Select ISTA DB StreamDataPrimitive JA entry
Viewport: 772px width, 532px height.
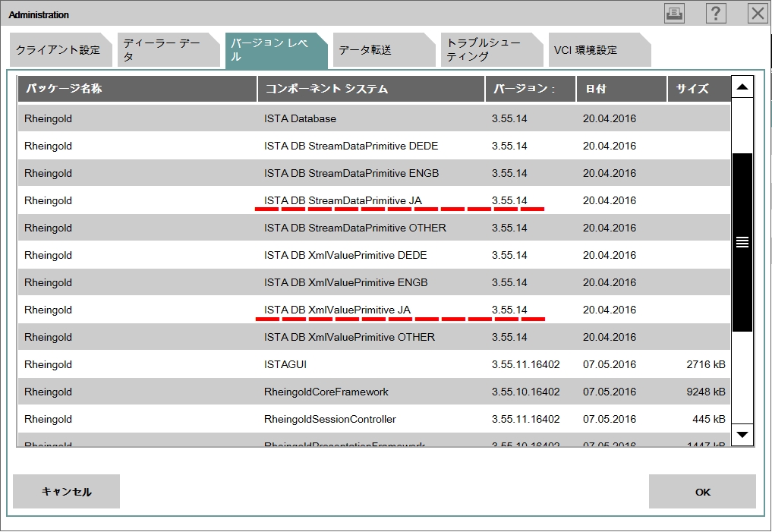point(374,200)
